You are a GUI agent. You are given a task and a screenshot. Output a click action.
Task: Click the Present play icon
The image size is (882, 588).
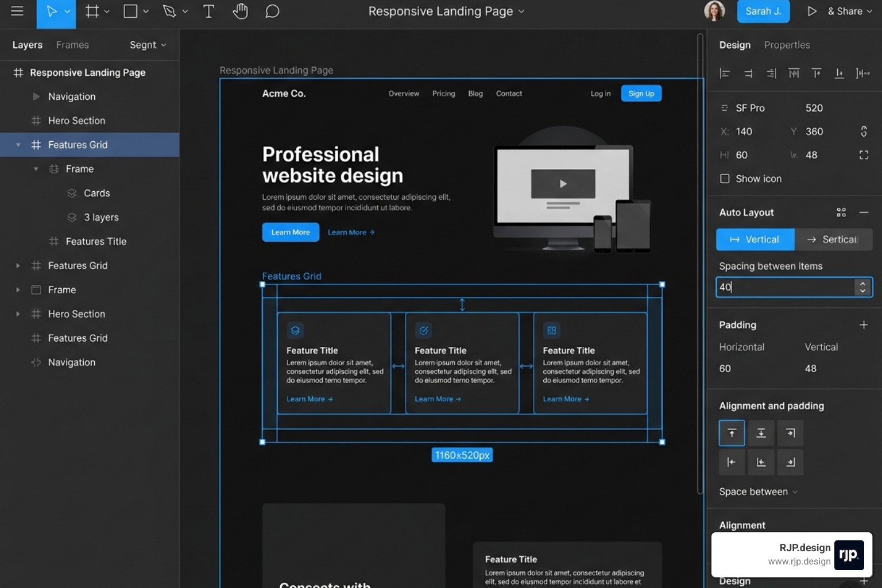pyautogui.click(x=811, y=11)
